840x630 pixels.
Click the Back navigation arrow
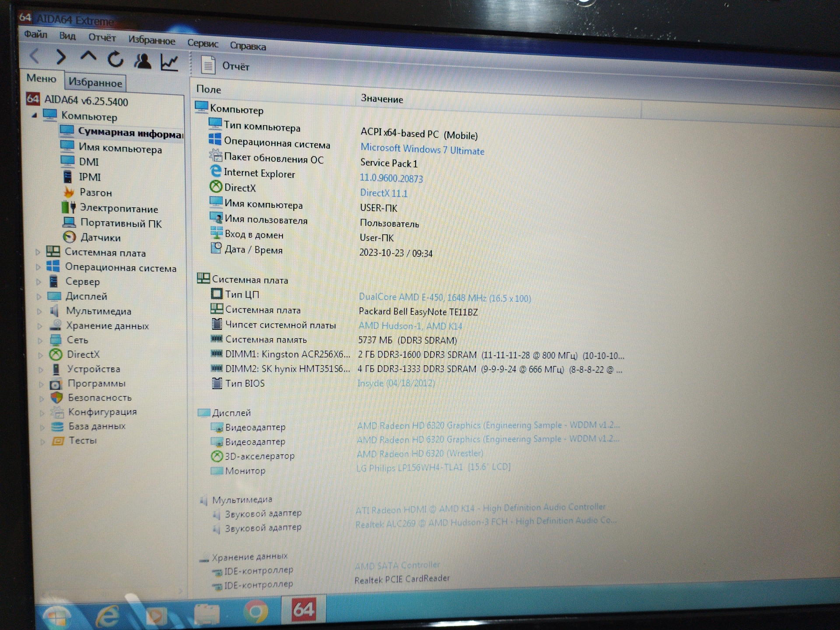(x=35, y=56)
